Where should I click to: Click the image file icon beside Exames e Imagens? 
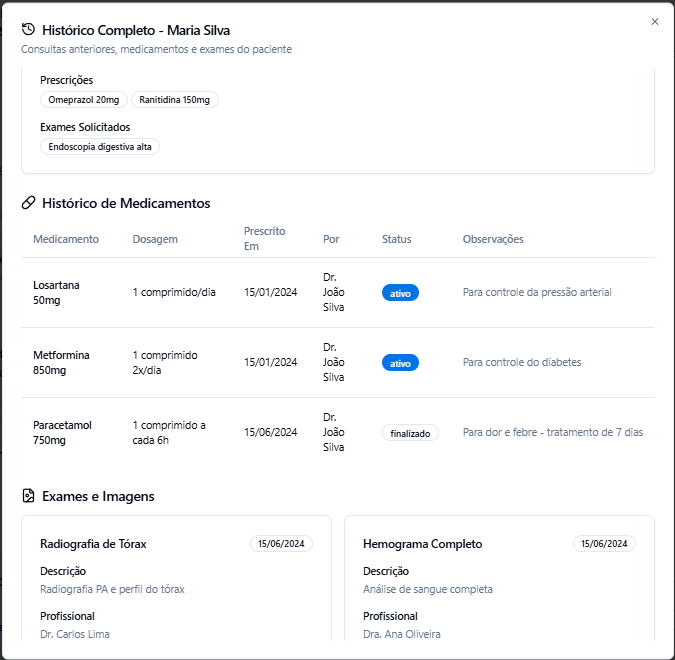(x=28, y=496)
